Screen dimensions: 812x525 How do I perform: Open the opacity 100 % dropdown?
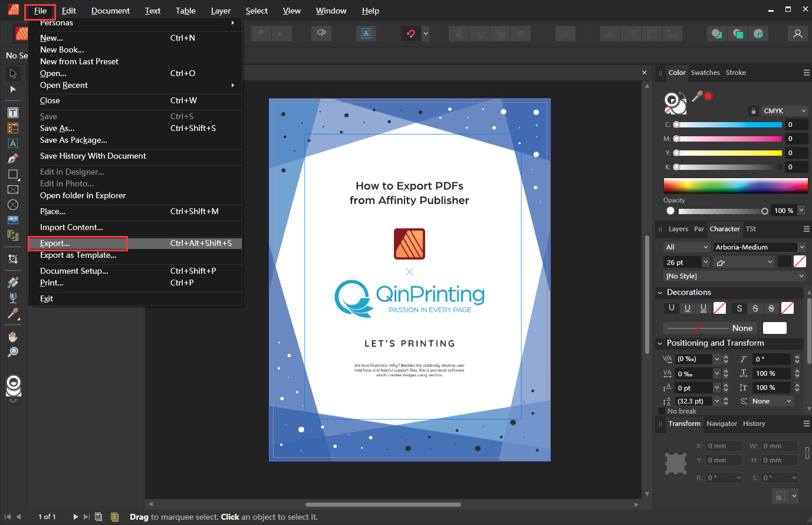pyautogui.click(x=801, y=211)
